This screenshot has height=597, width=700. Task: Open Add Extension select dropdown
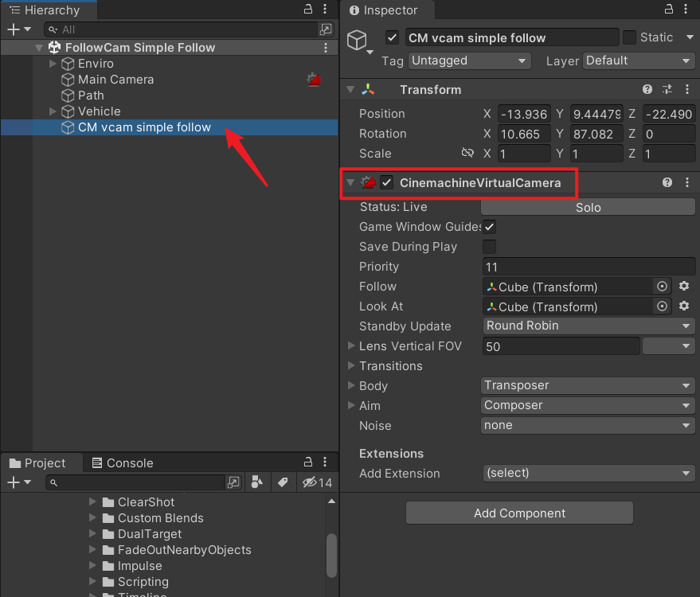(x=589, y=473)
